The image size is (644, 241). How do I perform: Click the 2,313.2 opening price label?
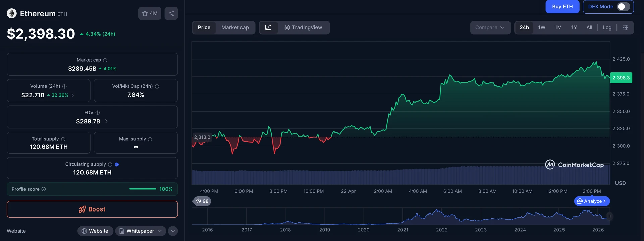tap(202, 137)
